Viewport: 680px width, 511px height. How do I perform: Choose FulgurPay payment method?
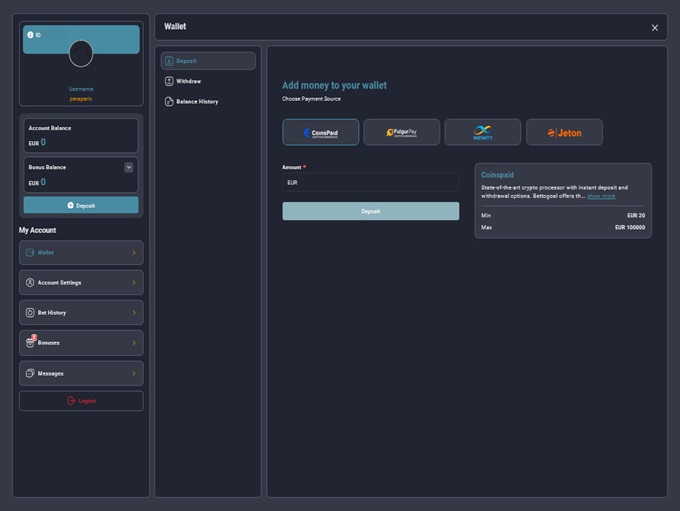pos(401,132)
